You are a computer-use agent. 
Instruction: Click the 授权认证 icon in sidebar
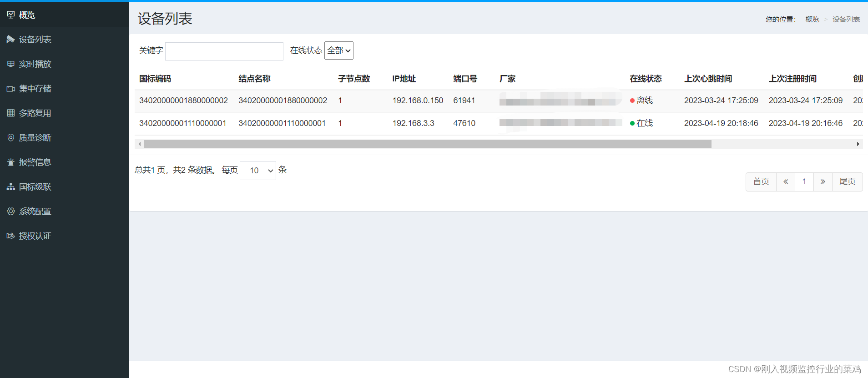tap(11, 236)
